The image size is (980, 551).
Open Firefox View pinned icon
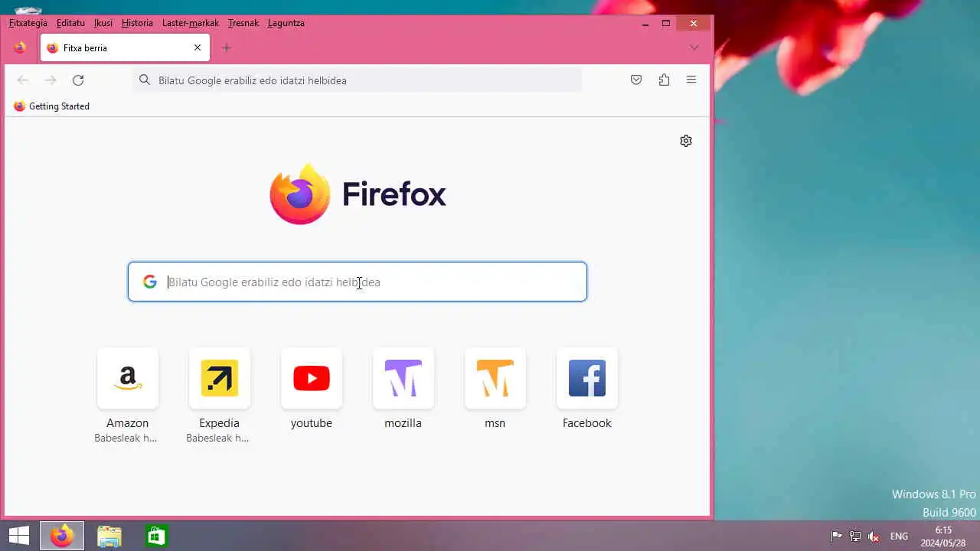pos(21,47)
